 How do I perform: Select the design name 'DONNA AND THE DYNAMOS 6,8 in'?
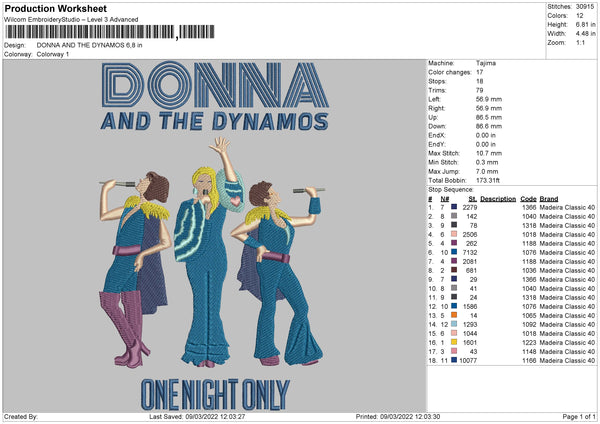pyautogui.click(x=90, y=45)
